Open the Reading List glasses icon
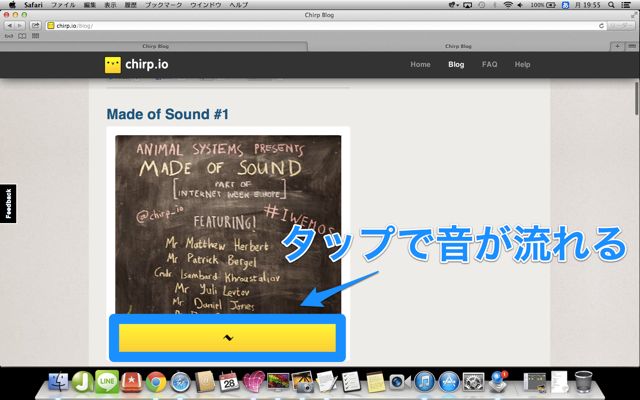The width and height of the screenshot is (640, 400). click(9, 36)
